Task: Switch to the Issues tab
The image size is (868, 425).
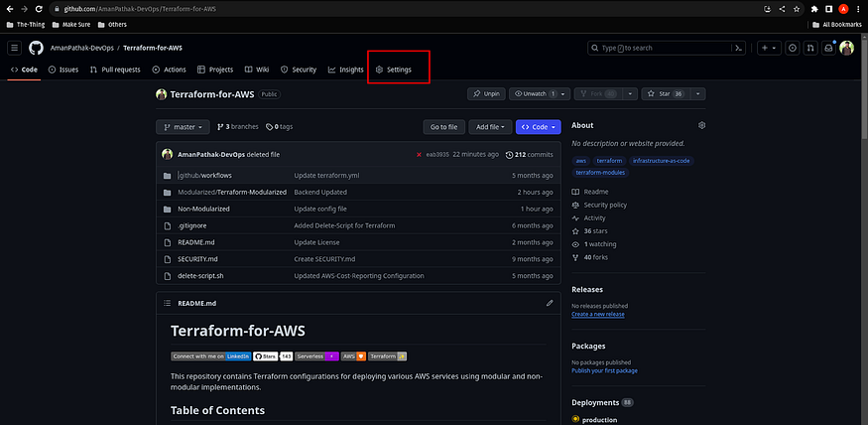Action: [63, 70]
